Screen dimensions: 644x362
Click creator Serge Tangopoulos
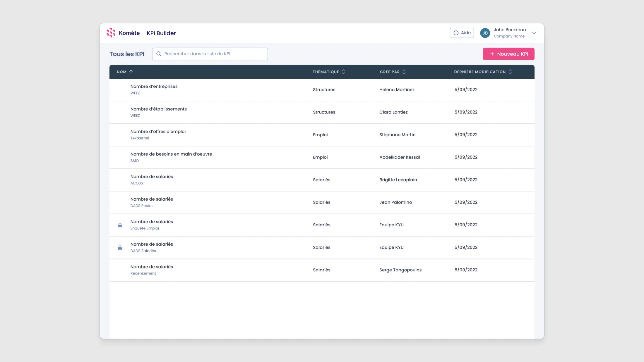point(400,270)
